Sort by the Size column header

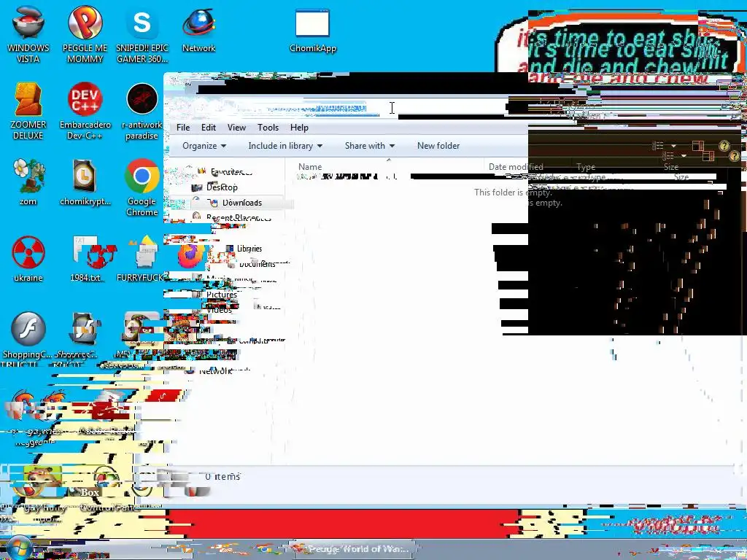coord(671,167)
